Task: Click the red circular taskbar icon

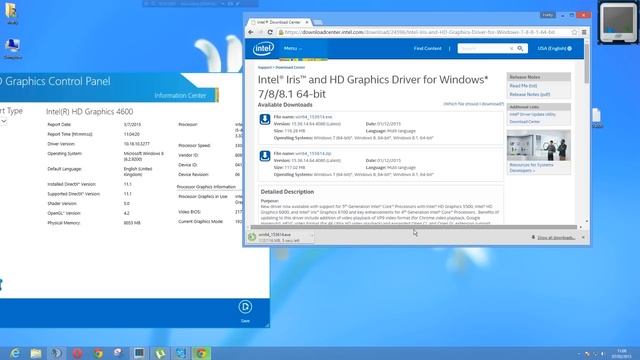Action: pyautogui.click(x=77, y=353)
